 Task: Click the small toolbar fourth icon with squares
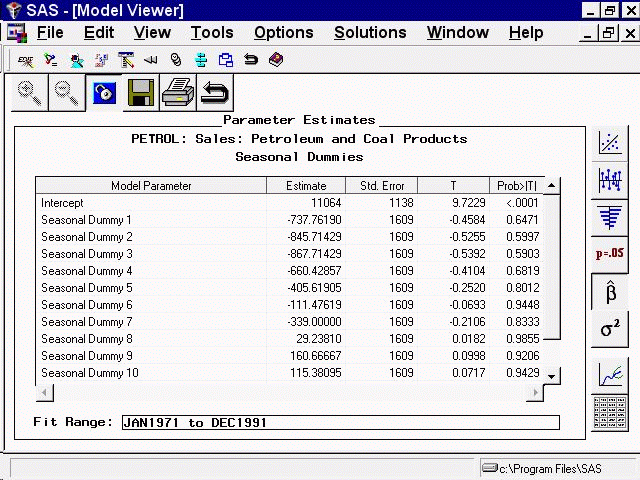tap(101, 60)
